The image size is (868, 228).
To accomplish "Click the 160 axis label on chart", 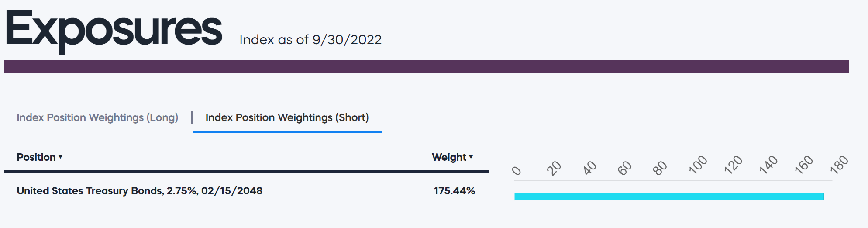I will pos(804,165).
